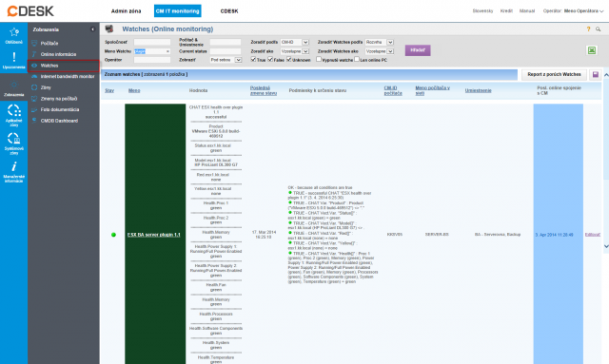Switch to the CM IT monitoring tab
609x364 pixels.
pos(178,10)
